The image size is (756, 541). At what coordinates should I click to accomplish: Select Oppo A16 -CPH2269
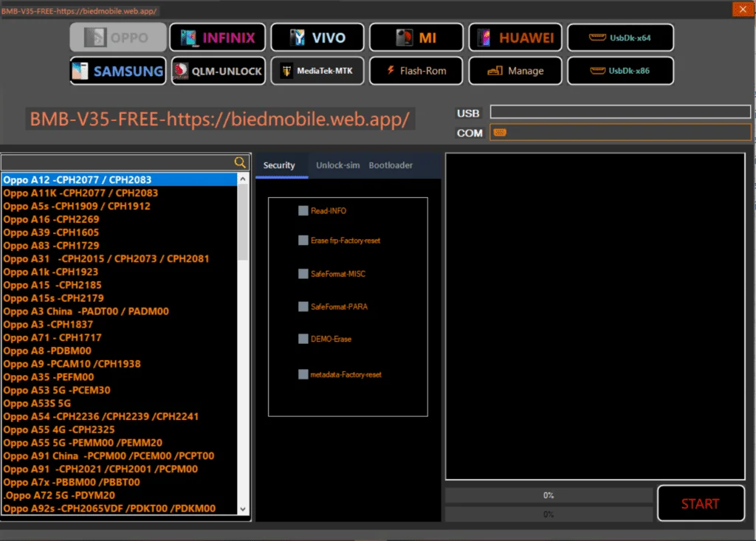[x=120, y=219]
